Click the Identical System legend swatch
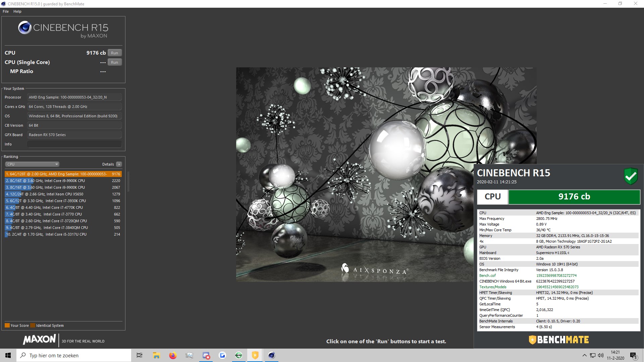 click(x=33, y=325)
